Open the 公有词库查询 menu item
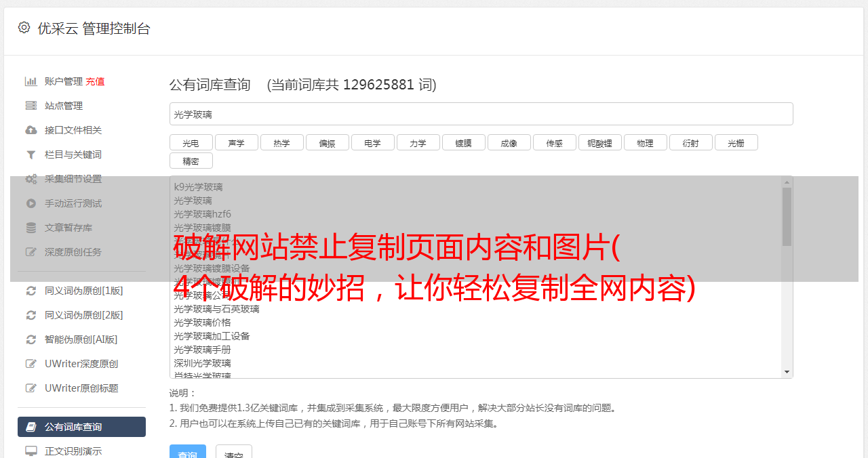 pos(81,427)
